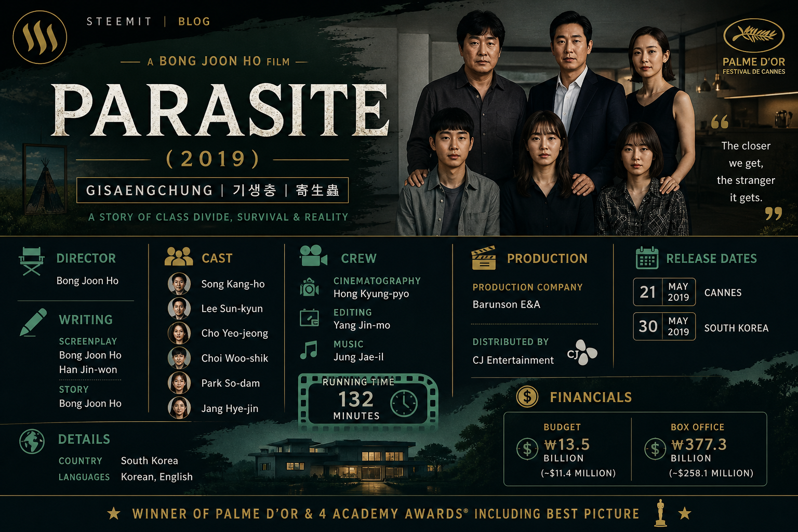Click the PARASITE film title

220,110
